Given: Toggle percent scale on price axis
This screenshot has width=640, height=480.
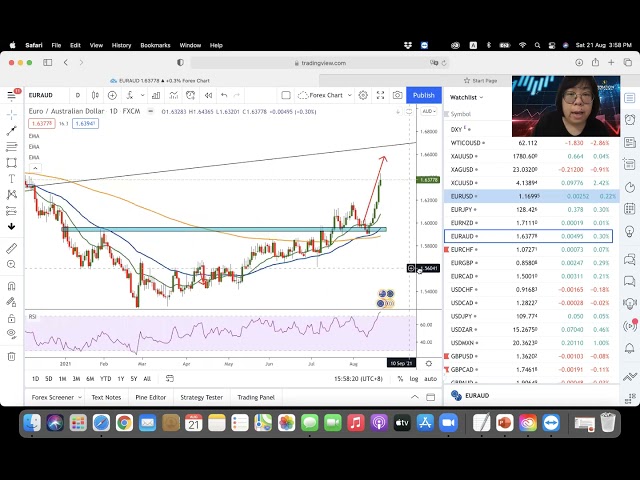Looking at the screenshot, I should 399,379.
